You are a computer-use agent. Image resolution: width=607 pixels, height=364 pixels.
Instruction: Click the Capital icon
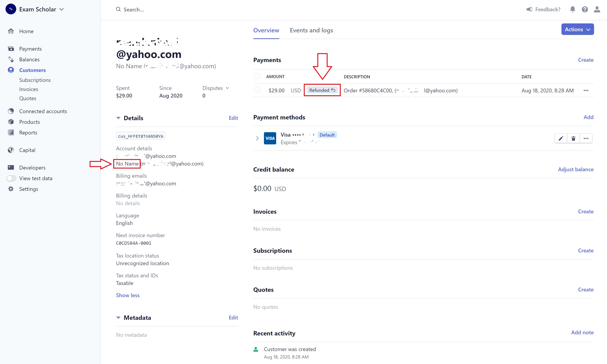click(x=11, y=150)
